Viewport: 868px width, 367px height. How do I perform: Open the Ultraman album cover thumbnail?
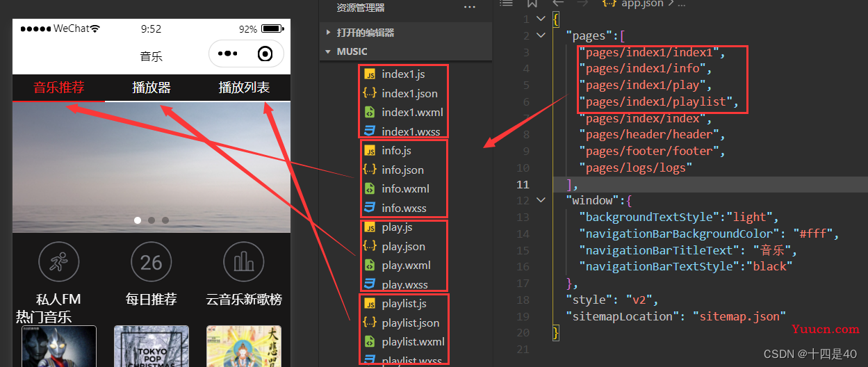click(59, 346)
